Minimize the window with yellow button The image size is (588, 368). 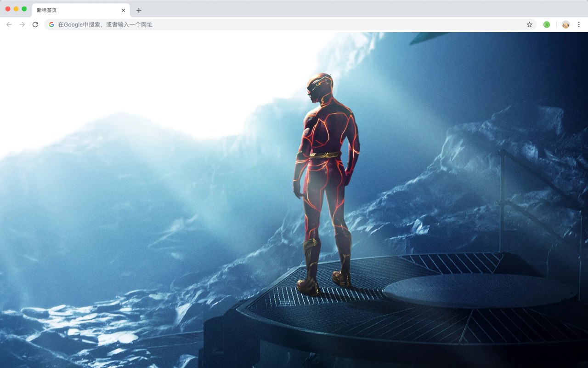tap(16, 9)
